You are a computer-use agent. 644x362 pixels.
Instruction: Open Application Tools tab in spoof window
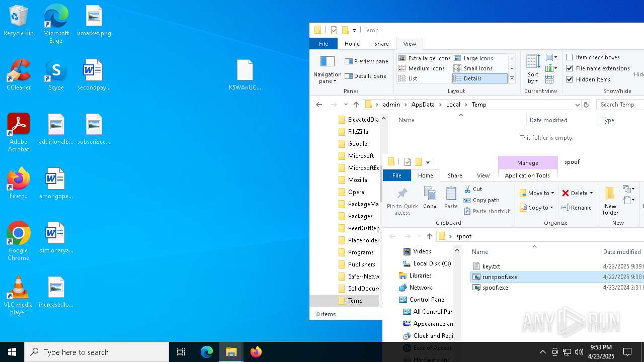click(x=527, y=175)
